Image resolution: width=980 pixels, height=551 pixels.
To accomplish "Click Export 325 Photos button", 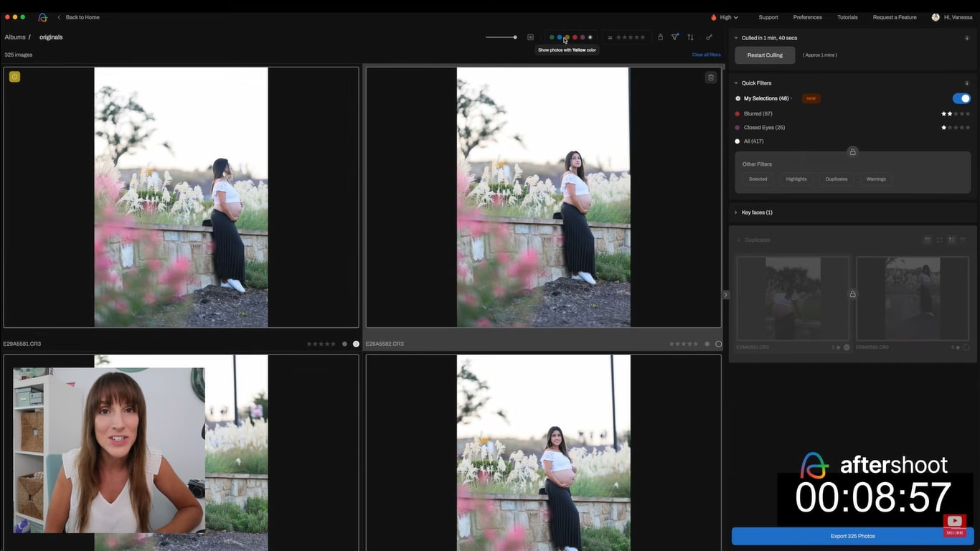I will [x=852, y=536].
